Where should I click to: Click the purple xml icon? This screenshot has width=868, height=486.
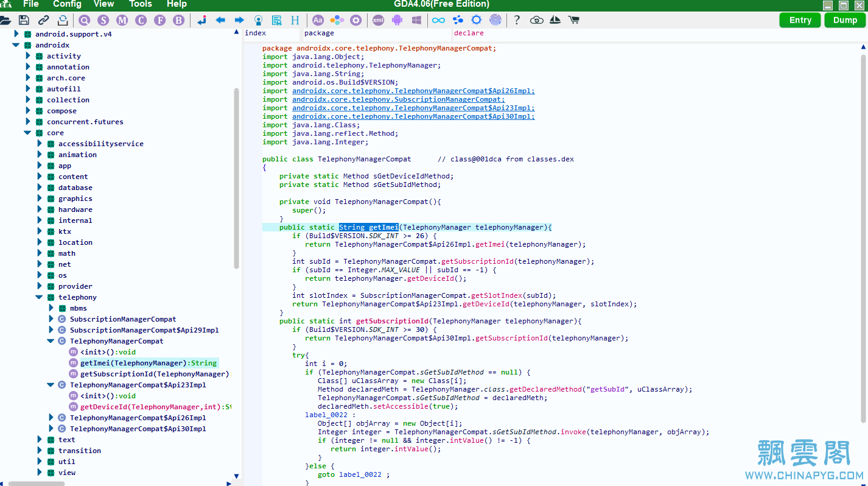378,20
